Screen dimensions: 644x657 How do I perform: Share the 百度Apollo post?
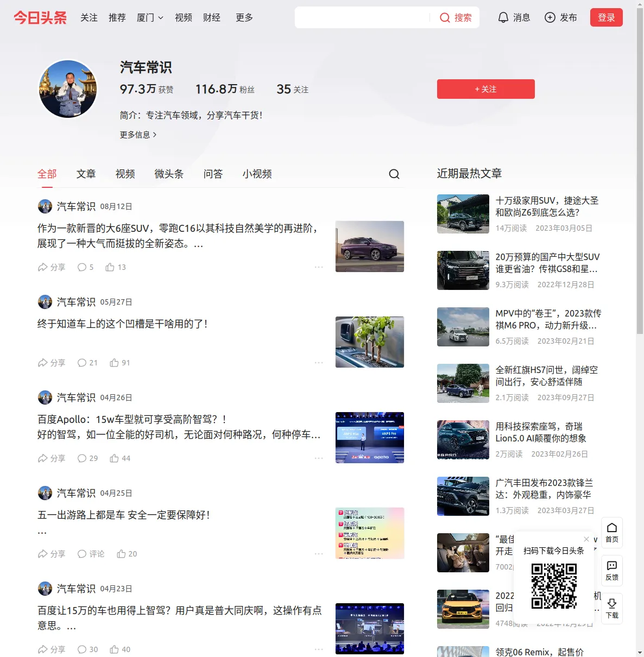click(52, 458)
